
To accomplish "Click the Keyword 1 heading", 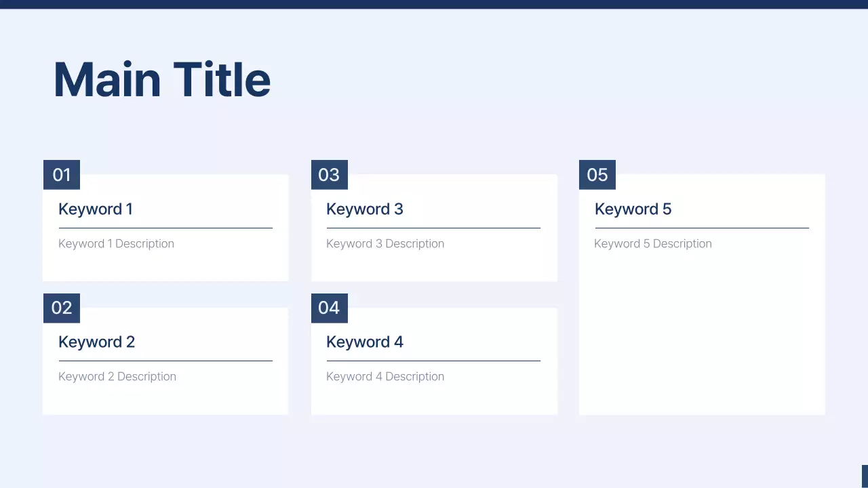I will point(95,209).
